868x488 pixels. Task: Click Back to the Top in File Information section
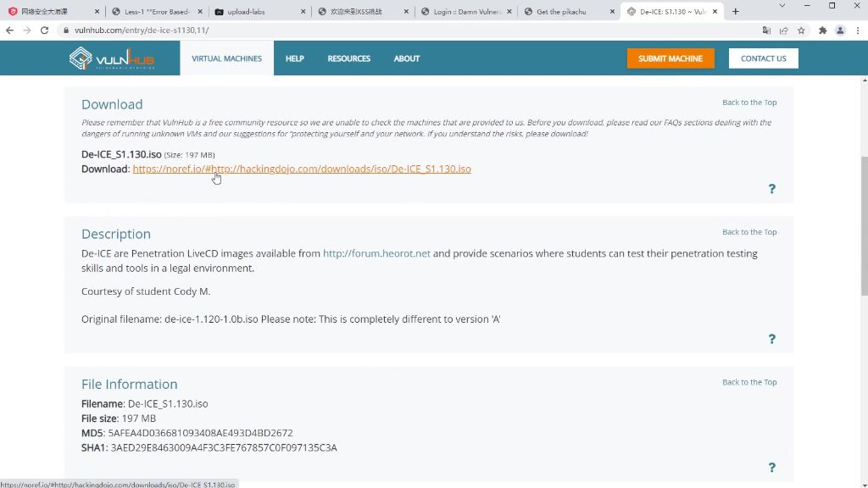click(x=749, y=382)
